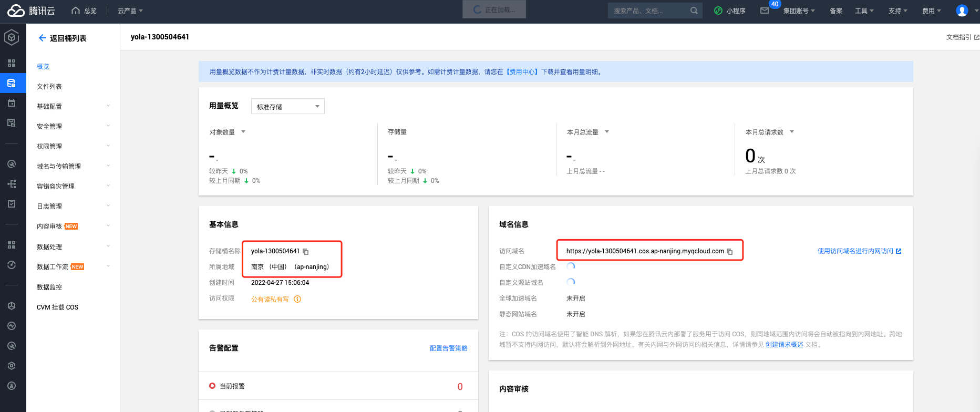This screenshot has height=412, width=980.
Task: Click the info icon beside 公有读私有写
Action: point(297,300)
